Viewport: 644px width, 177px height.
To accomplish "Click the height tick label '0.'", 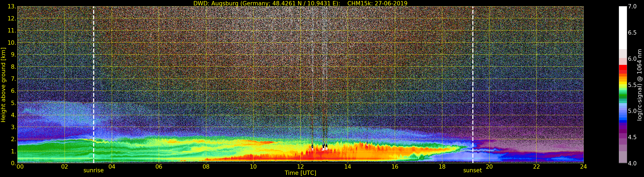I will [x=14, y=163].
